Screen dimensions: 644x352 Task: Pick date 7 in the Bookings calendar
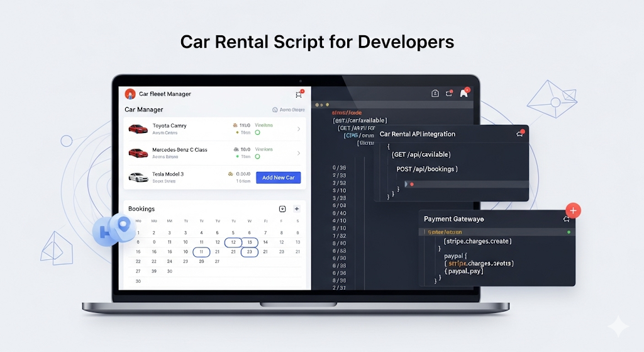265,233
